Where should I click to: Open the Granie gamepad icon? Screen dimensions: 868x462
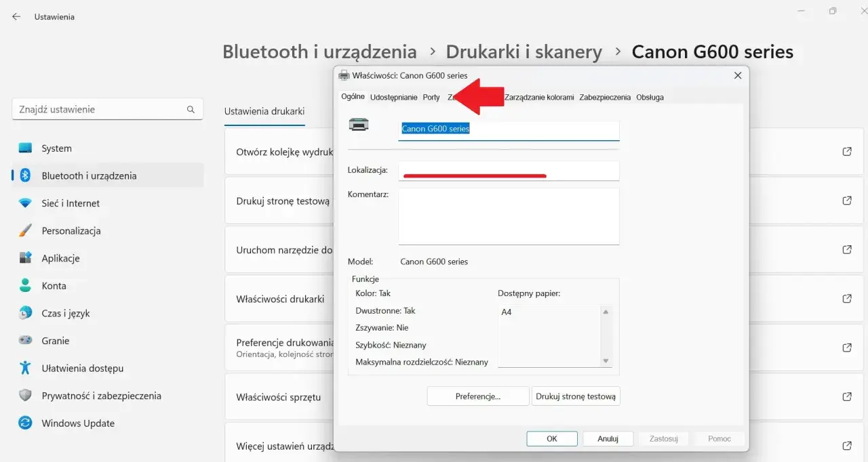pyautogui.click(x=25, y=341)
